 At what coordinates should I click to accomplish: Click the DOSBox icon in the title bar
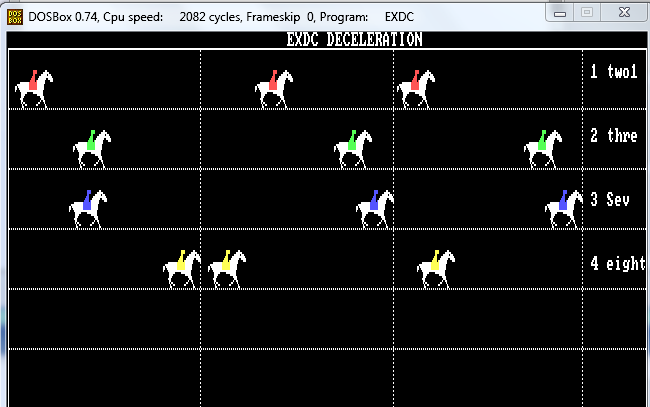(x=15, y=17)
